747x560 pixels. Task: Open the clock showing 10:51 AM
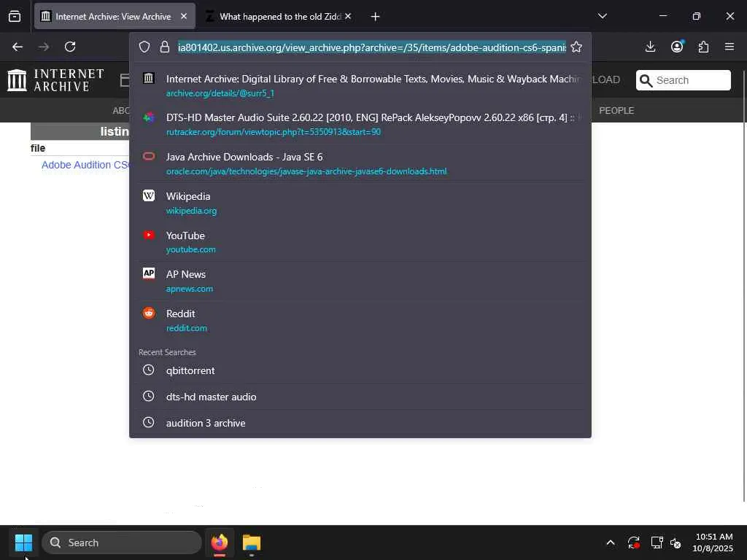pos(713,542)
